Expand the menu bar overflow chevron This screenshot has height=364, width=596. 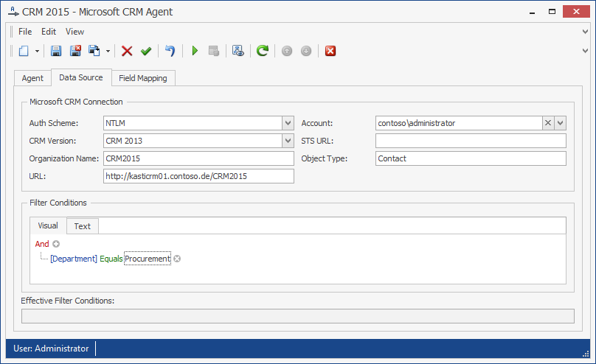(586, 32)
